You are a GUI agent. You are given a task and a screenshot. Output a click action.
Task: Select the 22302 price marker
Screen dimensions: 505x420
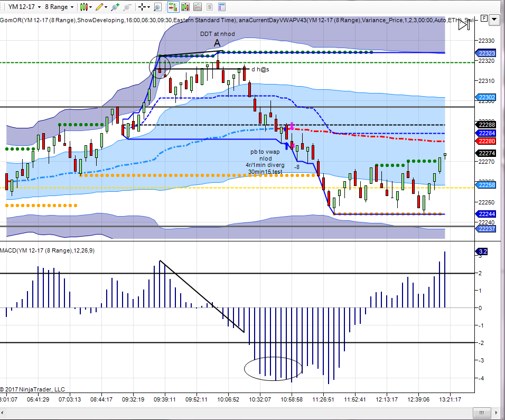[486, 97]
